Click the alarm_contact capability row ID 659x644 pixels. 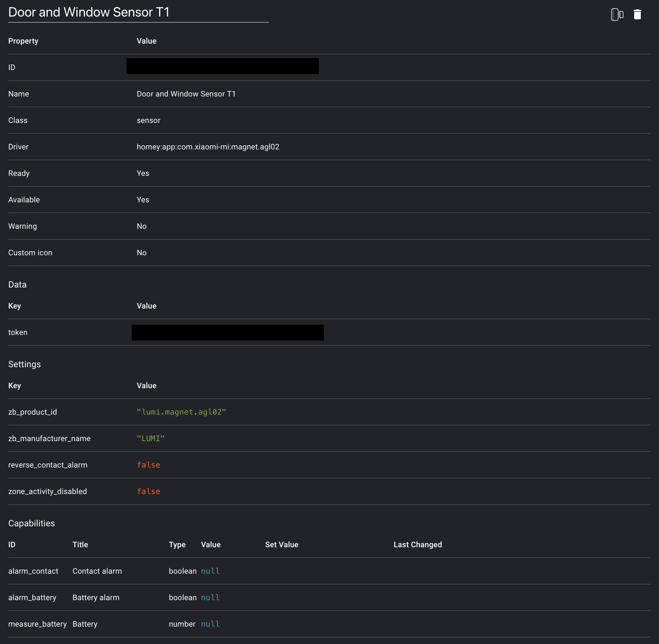click(33, 571)
